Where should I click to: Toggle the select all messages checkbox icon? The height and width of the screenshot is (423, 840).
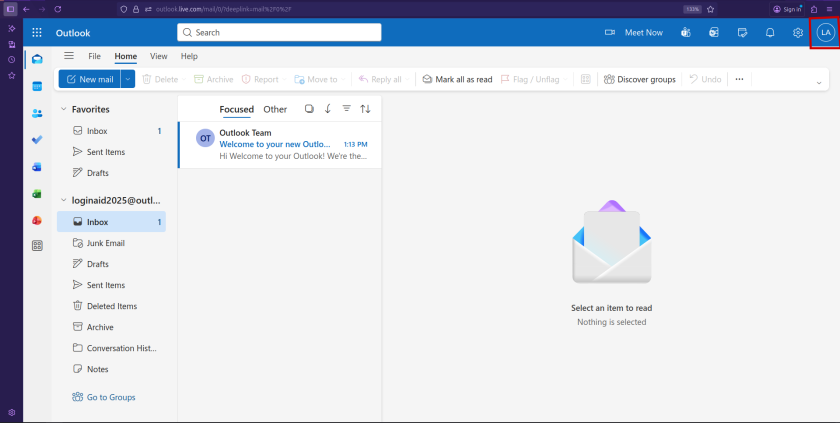point(309,109)
